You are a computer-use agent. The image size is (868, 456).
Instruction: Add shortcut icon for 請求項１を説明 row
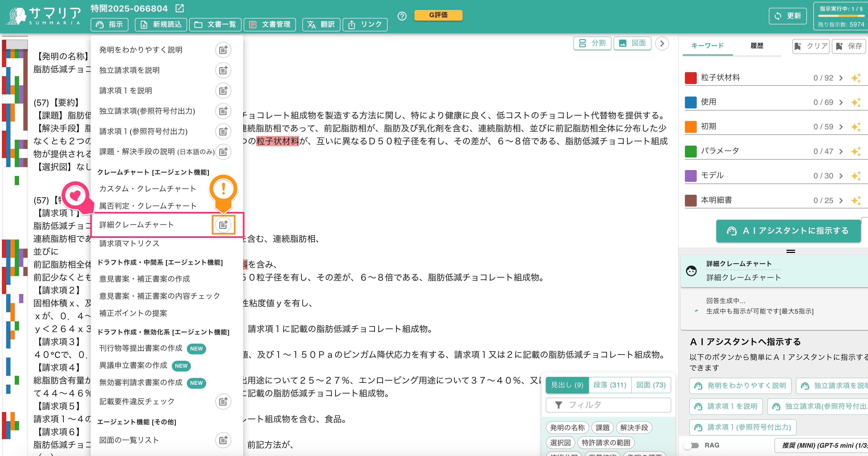click(x=223, y=91)
